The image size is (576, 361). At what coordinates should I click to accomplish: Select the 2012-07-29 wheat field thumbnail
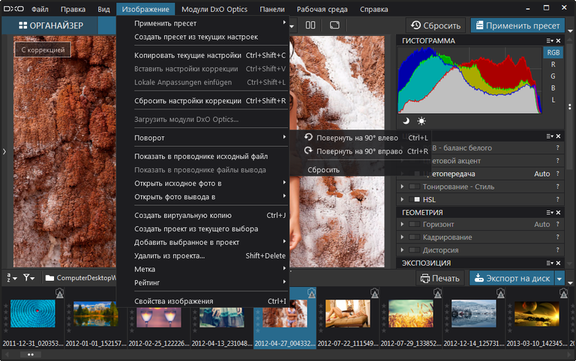click(410, 313)
